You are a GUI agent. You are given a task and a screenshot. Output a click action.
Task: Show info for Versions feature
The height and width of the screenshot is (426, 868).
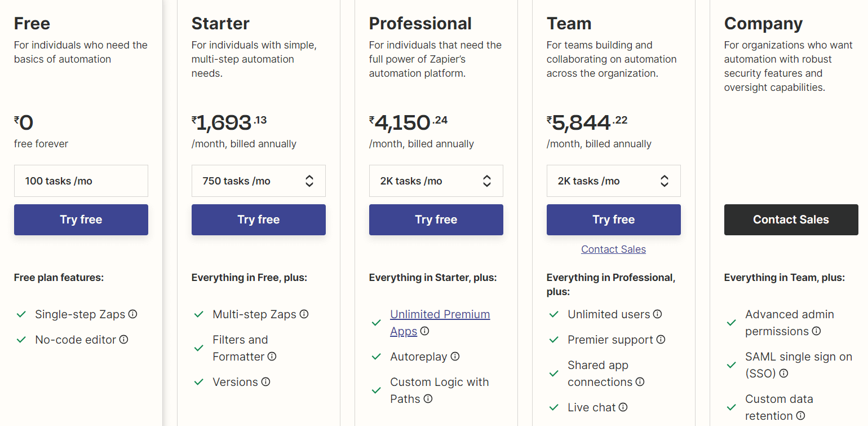click(265, 382)
